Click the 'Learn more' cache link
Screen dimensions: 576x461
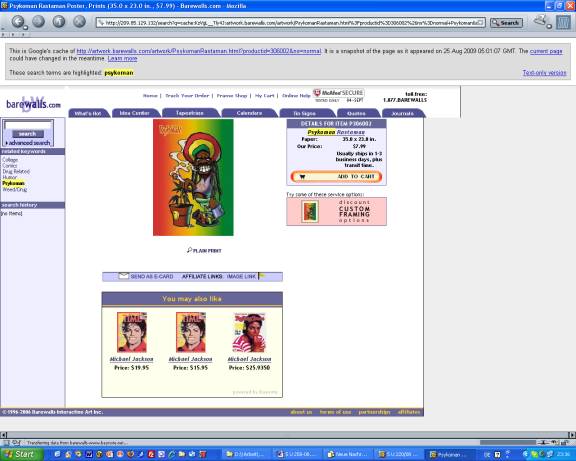click(x=122, y=58)
